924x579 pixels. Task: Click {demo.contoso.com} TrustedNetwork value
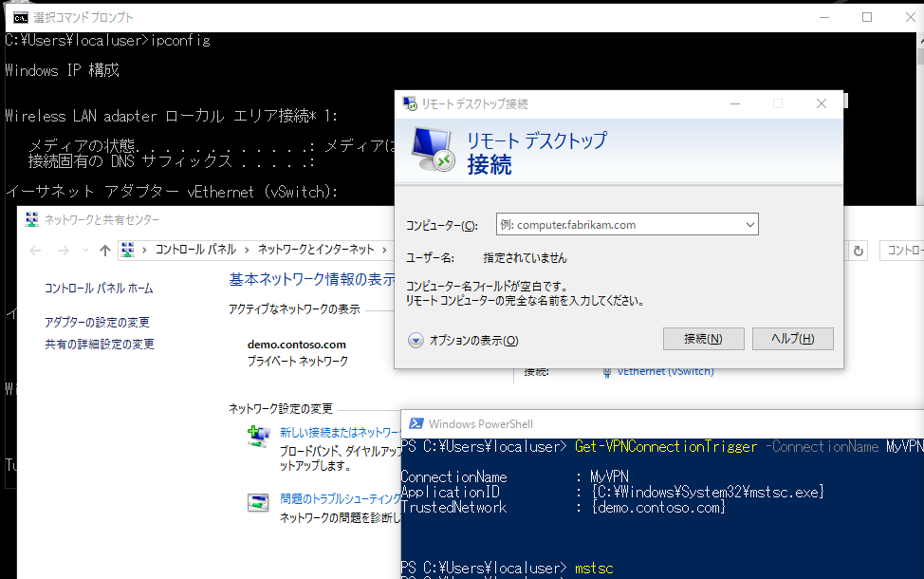(657, 508)
